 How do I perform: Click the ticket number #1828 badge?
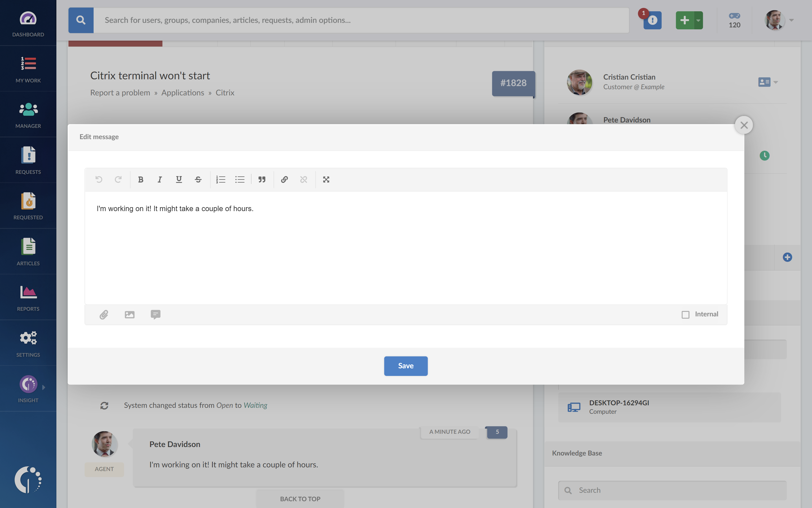coord(513,83)
